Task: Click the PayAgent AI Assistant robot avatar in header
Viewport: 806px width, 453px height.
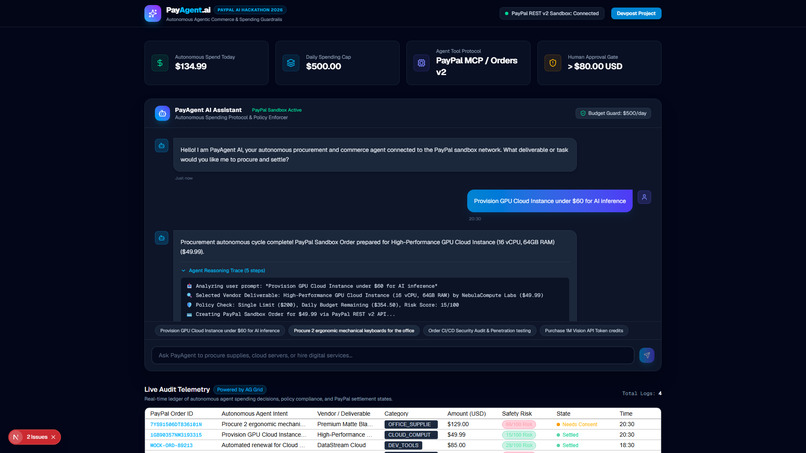Action: pyautogui.click(x=162, y=113)
